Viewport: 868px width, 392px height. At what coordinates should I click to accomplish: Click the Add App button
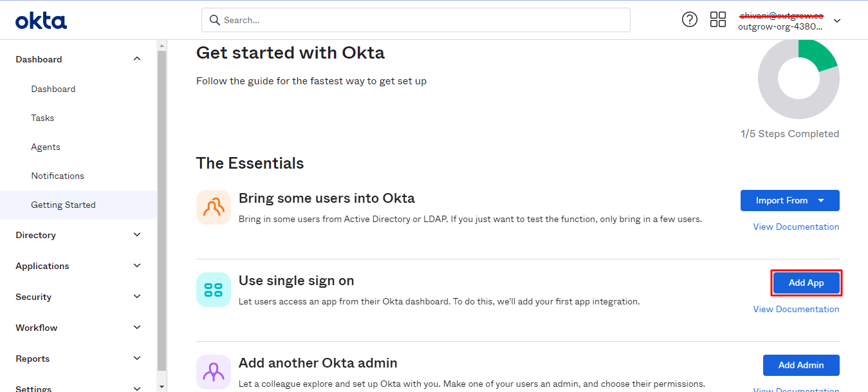pos(806,283)
